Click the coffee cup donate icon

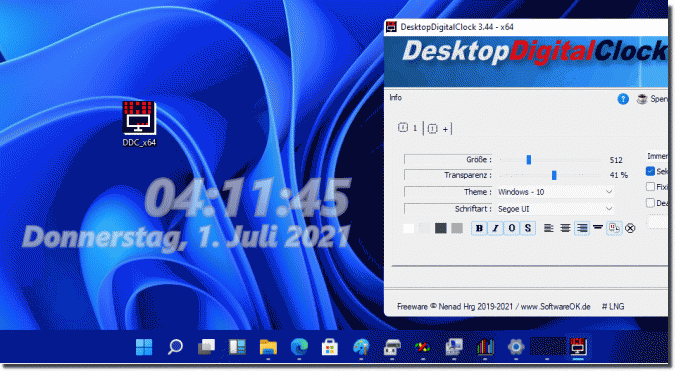click(642, 99)
